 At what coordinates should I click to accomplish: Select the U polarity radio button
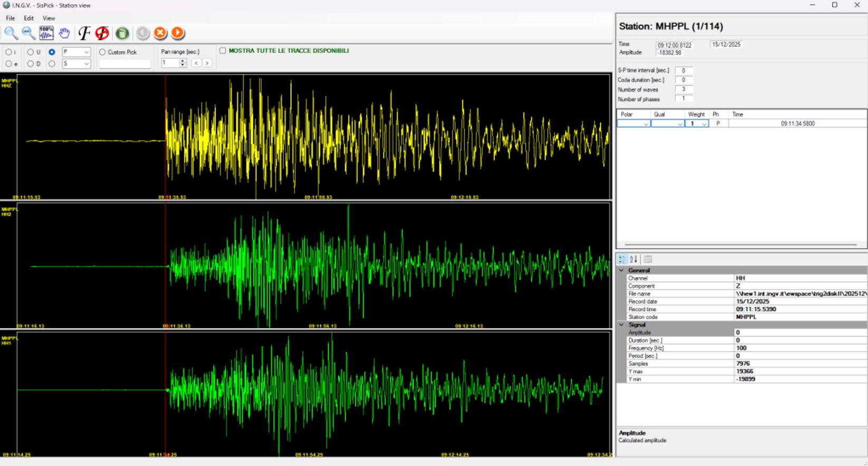tap(30, 52)
